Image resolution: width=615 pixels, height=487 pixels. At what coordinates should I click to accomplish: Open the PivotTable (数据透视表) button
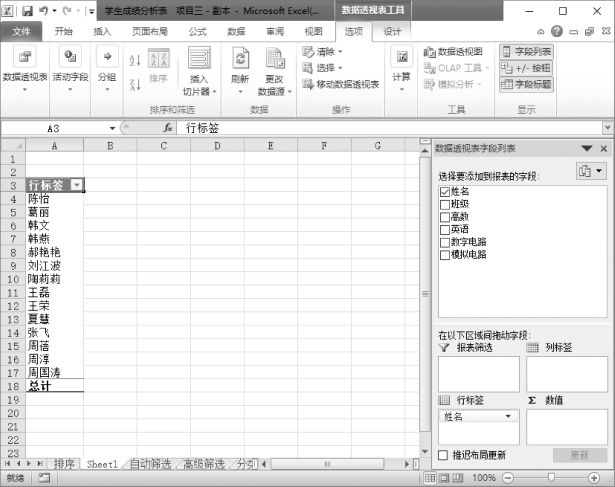click(x=25, y=69)
